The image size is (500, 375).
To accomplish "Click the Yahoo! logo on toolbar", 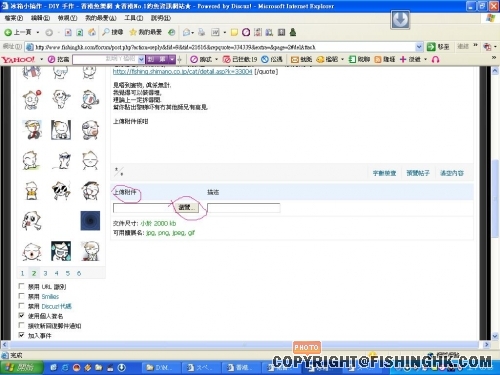I will tap(18, 59).
